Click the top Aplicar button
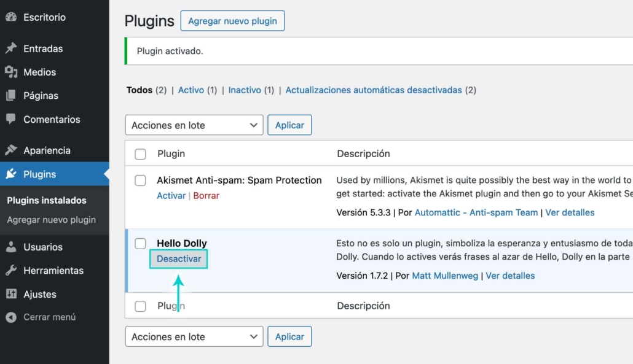 click(289, 125)
